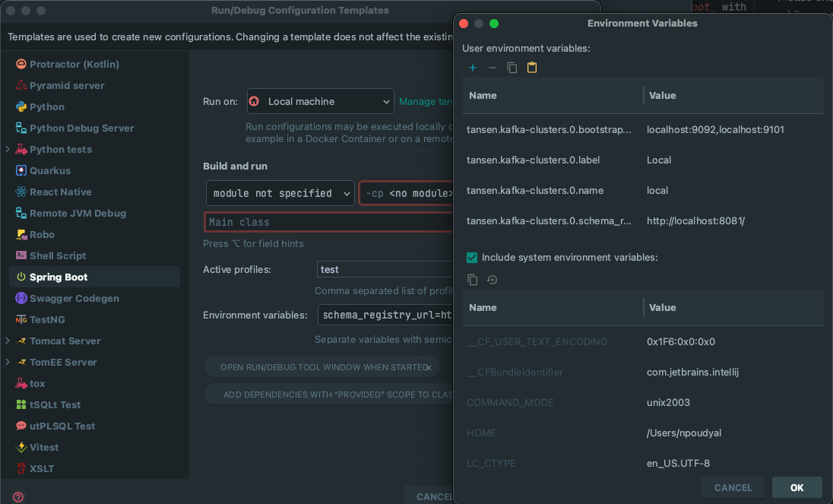833x504 pixels.
Task: Select the Tomcat Server template
Action: pos(65,341)
